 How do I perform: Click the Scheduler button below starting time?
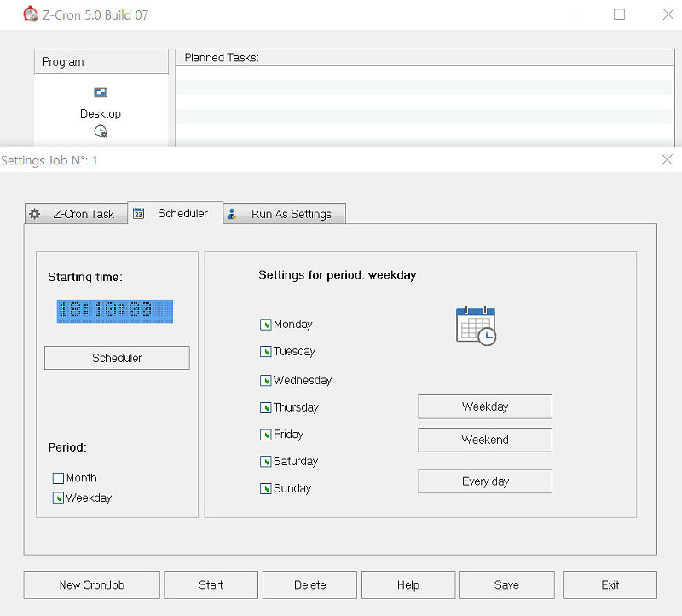(x=117, y=358)
